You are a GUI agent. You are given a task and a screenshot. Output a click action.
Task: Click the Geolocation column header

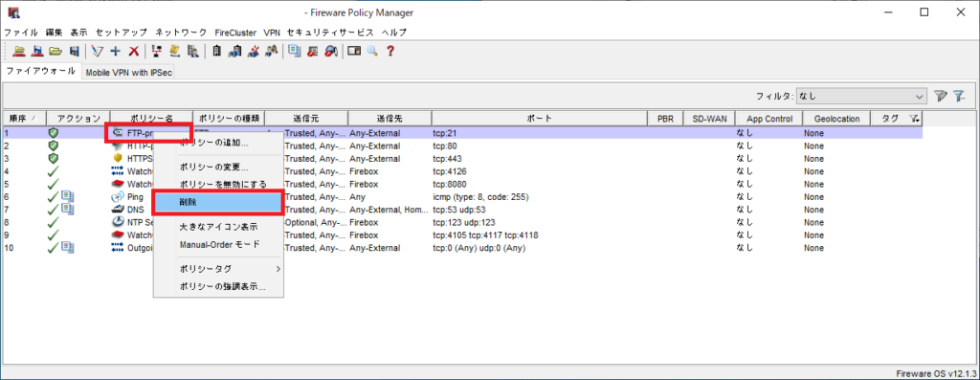836,119
